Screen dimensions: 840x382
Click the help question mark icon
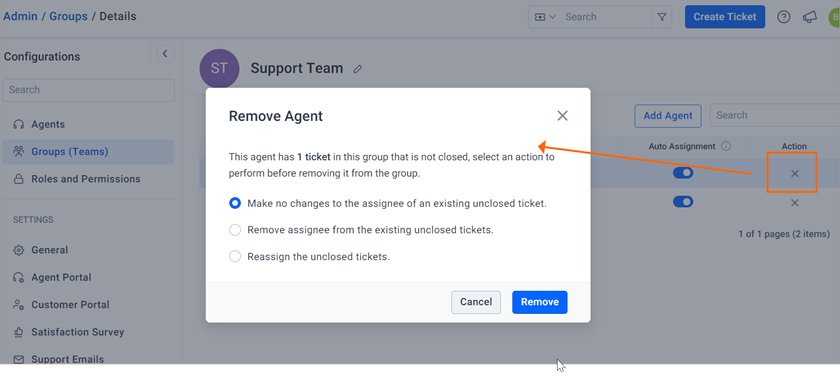pos(784,17)
